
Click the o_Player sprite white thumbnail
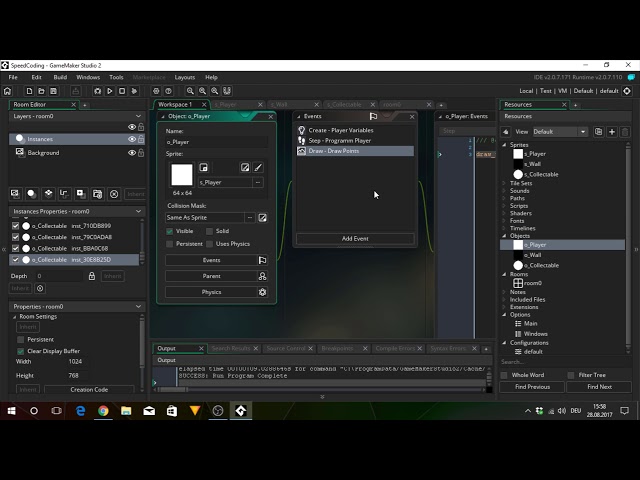tap(182, 175)
